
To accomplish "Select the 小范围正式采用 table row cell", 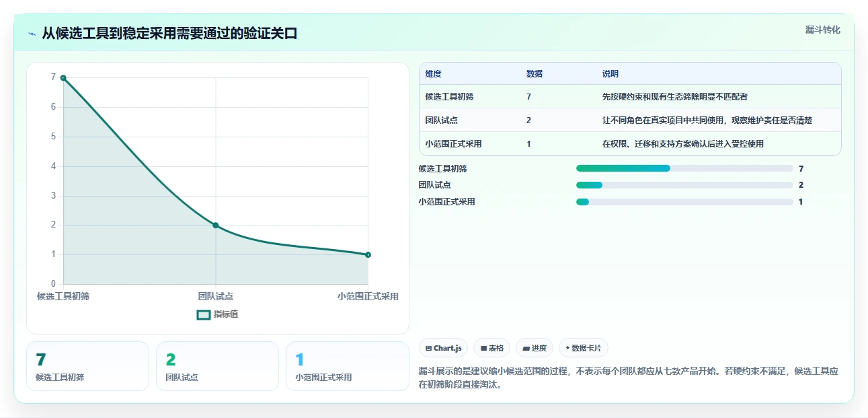I will (454, 144).
